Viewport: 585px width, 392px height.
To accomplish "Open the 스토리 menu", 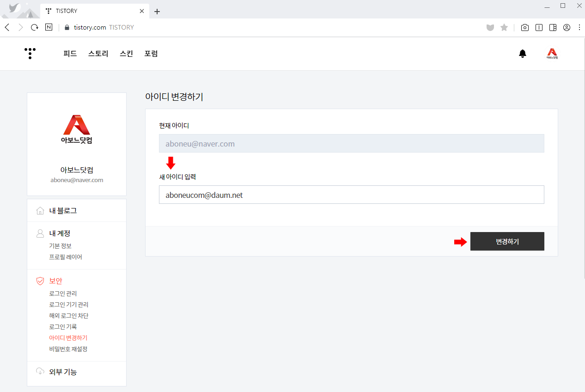I will tap(98, 54).
